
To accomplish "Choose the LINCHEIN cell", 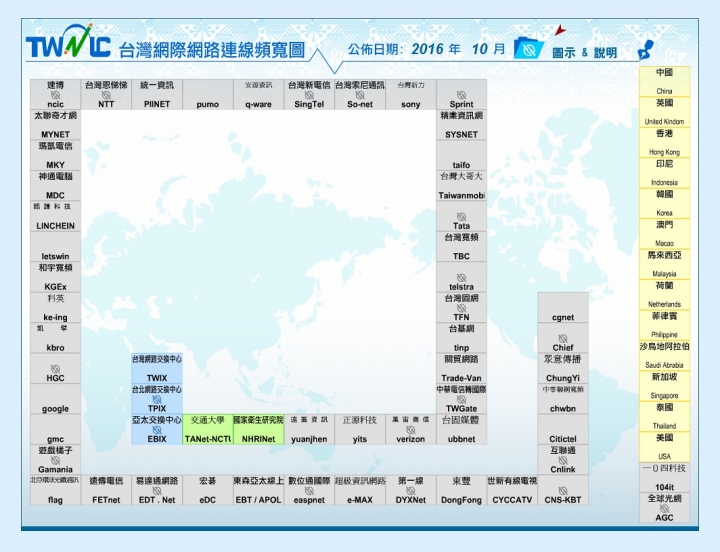I will [x=56, y=216].
